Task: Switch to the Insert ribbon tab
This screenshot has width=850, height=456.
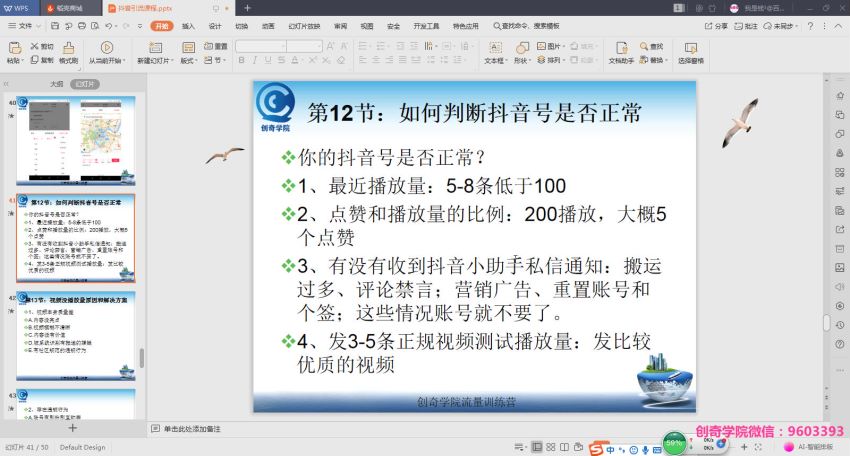Action: point(188,26)
